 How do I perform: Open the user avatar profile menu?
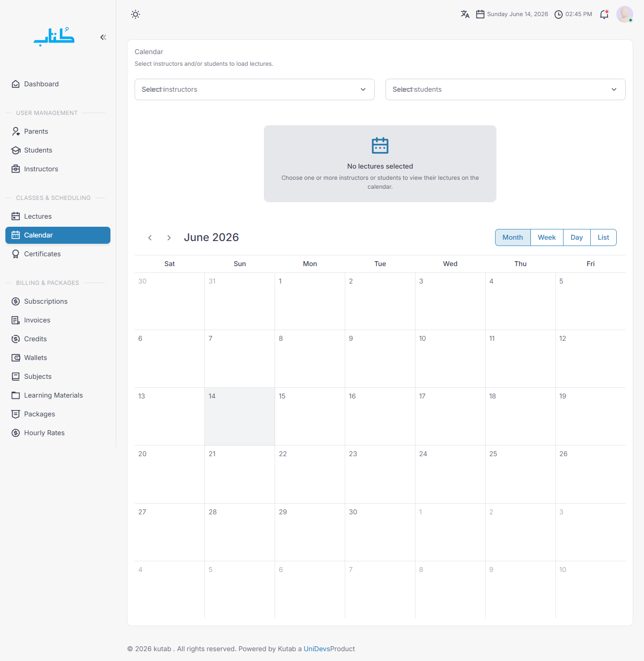625,14
